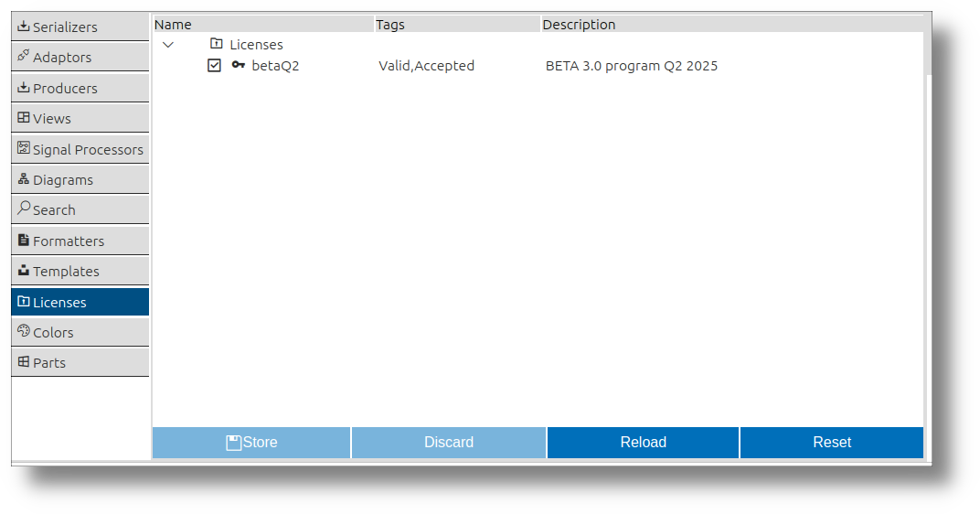Select the betaQ2 license entry
Viewport: 980px width, 514px height.
[x=275, y=66]
